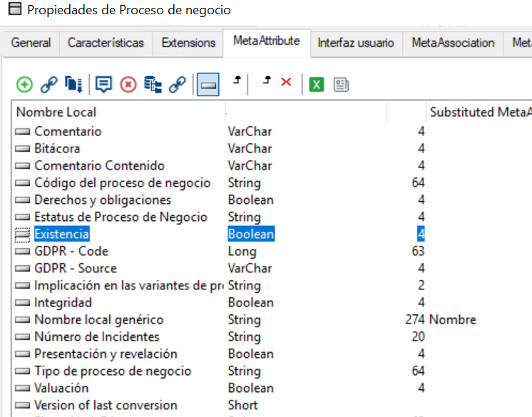Click attribute icon beside Número de Incidentes
Viewport: 532px width, 417px height.
pos(22,336)
